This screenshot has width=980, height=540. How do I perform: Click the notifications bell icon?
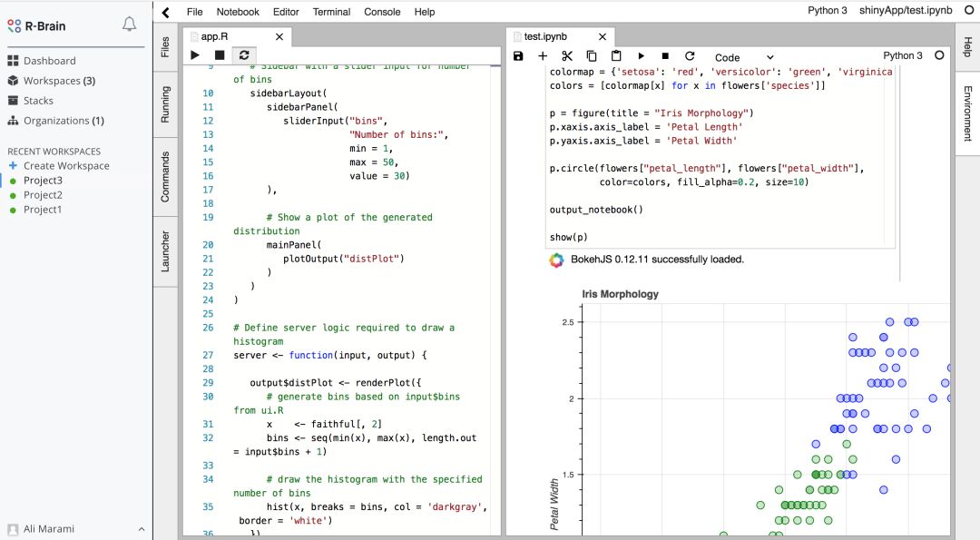coord(129,25)
